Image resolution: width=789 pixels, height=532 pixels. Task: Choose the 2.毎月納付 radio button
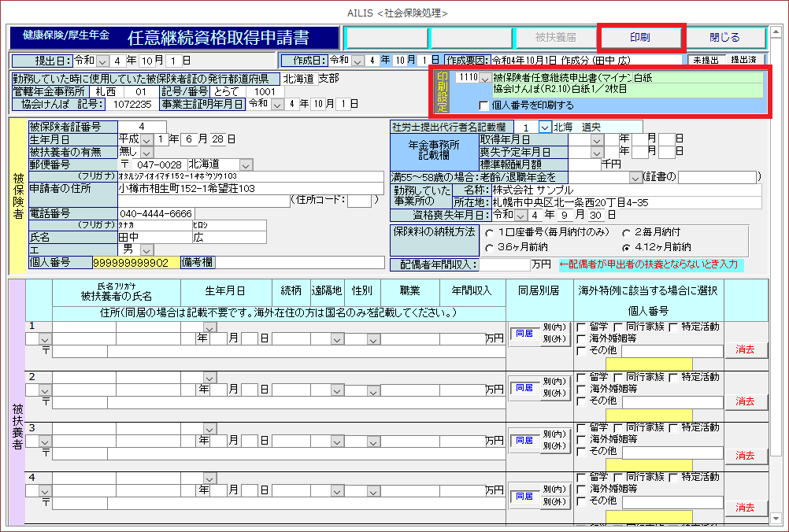(x=616, y=233)
